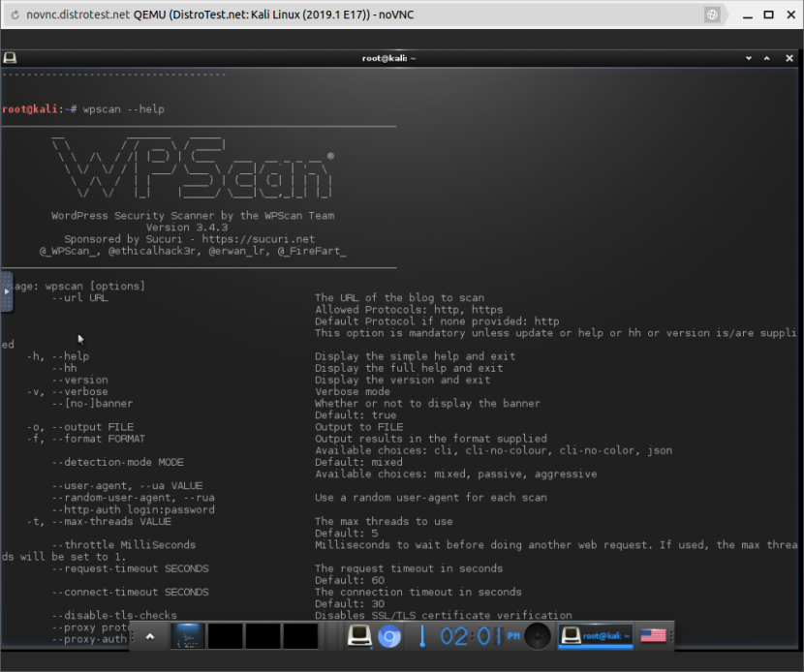Viewport: 804px width, 672px height.
Task: Click the https://sucuri.net sponsor URL
Action: pos(258,239)
